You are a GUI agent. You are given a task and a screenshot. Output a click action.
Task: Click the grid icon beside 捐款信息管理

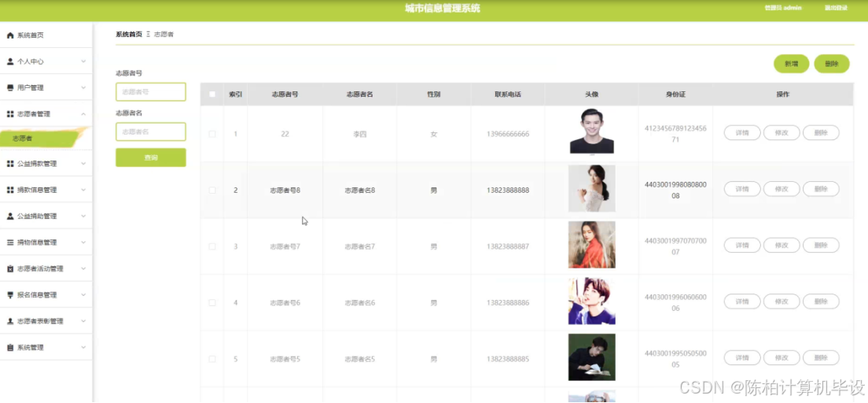[x=10, y=190]
